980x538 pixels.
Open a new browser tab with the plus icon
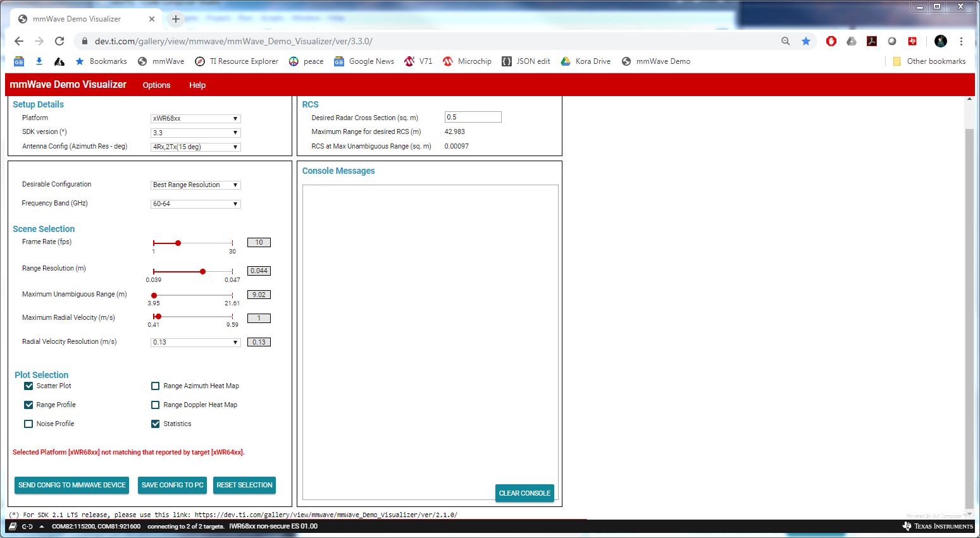click(x=176, y=19)
